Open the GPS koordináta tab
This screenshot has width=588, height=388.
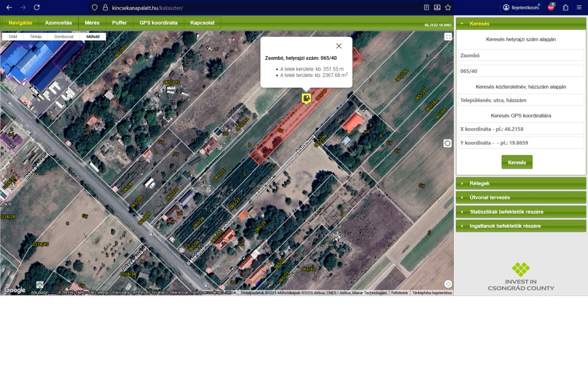click(x=158, y=23)
